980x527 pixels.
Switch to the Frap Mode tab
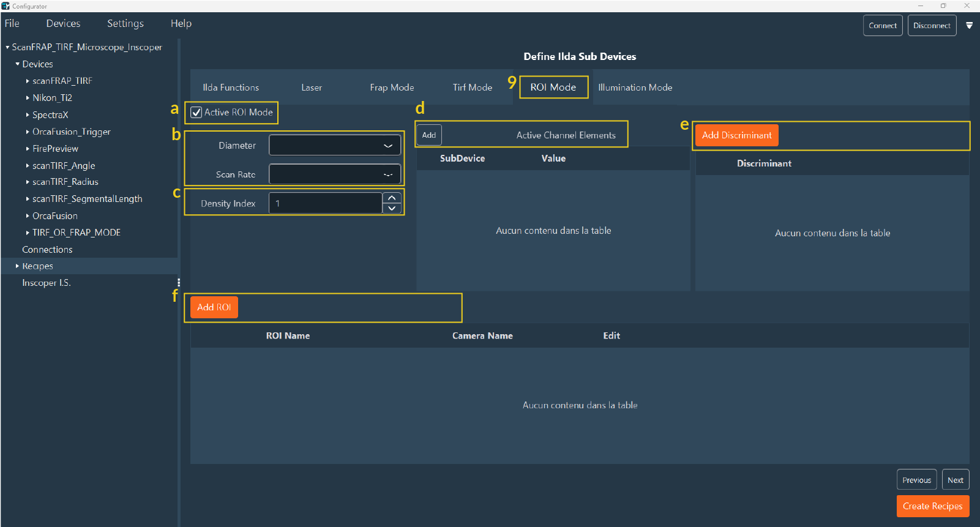pyautogui.click(x=392, y=88)
